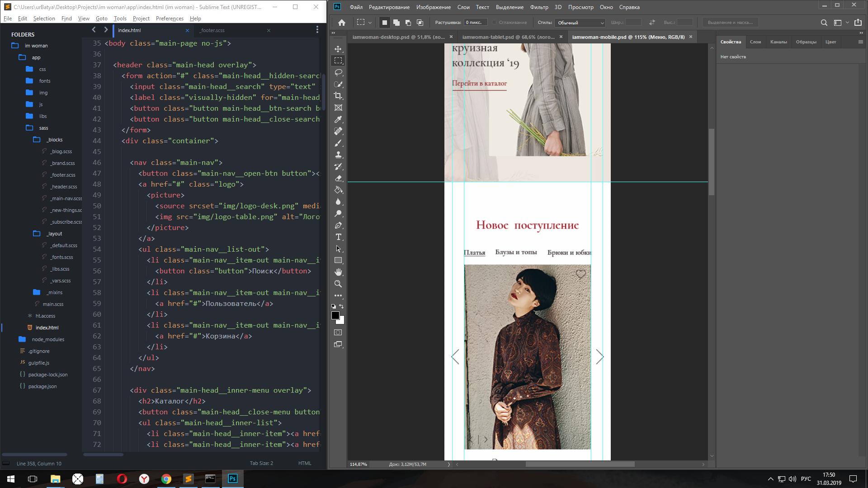The image size is (868, 488).
Task: Select the Blur tool
Action: pos(338,202)
